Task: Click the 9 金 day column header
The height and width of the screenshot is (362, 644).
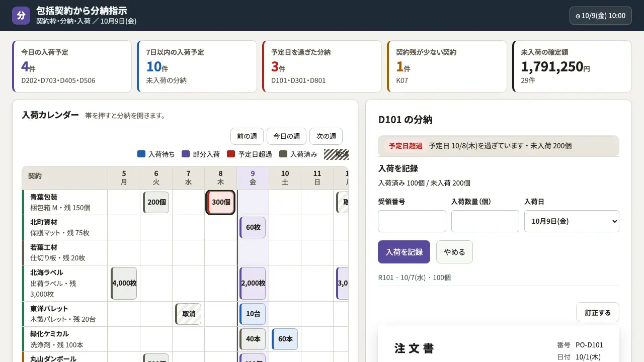Action: (x=253, y=178)
